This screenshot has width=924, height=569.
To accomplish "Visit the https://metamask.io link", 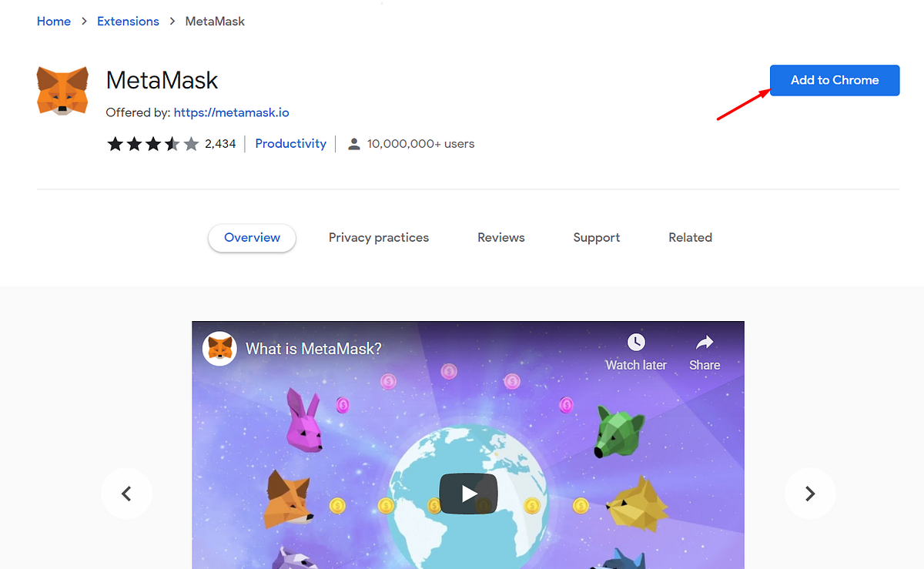I will 231,112.
